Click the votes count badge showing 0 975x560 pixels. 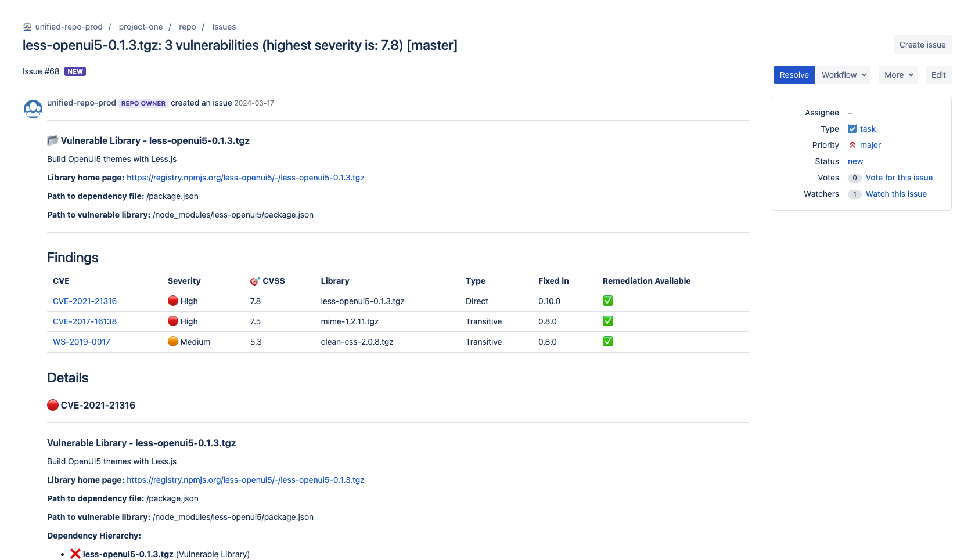click(855, 178)
